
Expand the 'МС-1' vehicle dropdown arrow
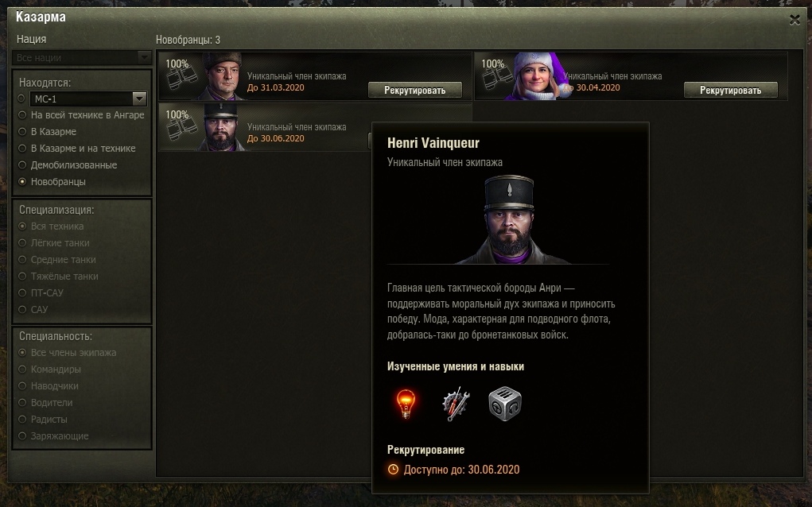(139, 99)
